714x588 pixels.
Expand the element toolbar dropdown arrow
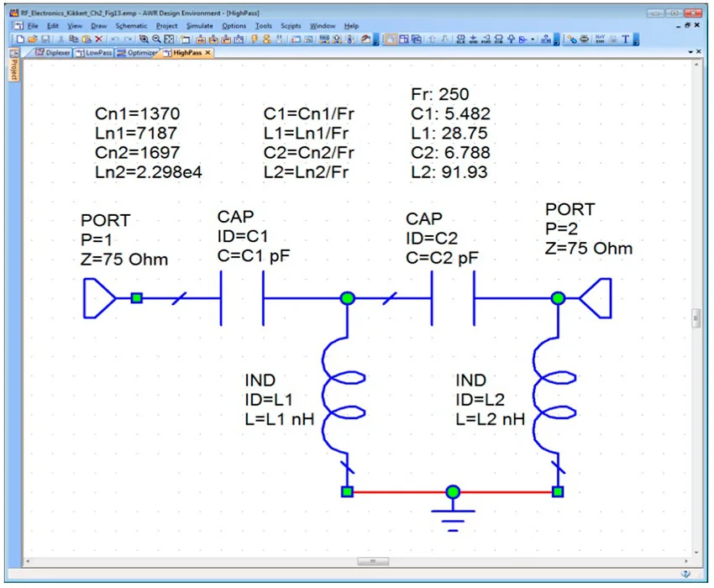533,39
